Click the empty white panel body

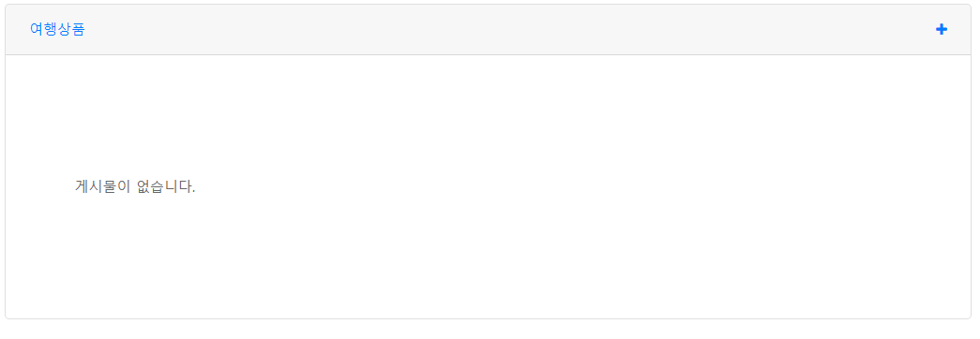pyautogui.click(x=488, y=186)
